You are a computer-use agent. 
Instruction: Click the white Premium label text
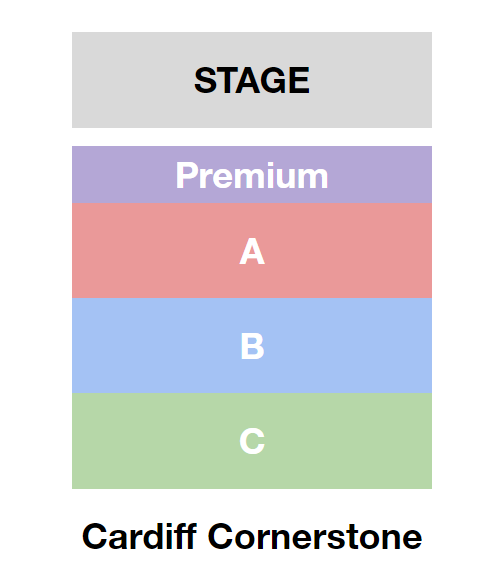pos(252,176)
